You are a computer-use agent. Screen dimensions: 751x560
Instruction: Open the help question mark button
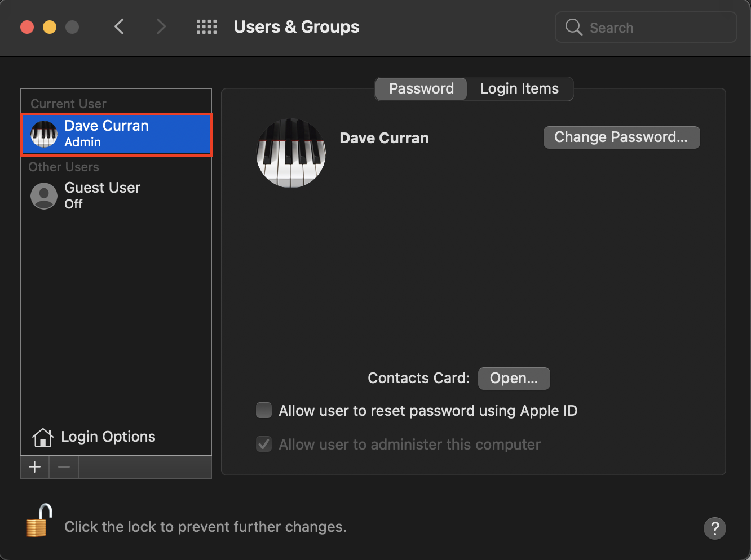714,528
